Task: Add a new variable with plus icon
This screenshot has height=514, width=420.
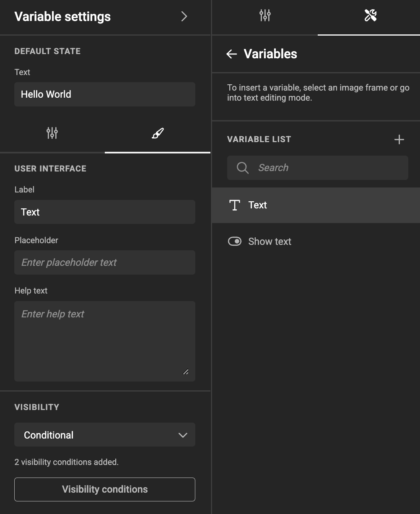Action: (x=399, y=140)
